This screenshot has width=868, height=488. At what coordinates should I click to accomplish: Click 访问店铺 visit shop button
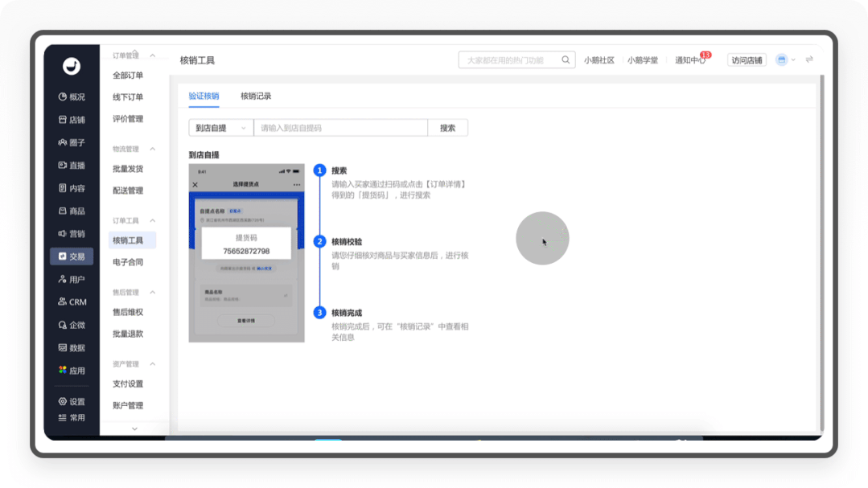(747, 59)
